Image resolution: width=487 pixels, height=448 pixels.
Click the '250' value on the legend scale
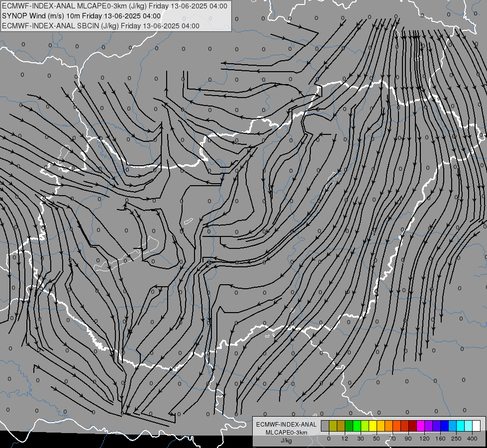pyautogui.click(x=456, y=439)
